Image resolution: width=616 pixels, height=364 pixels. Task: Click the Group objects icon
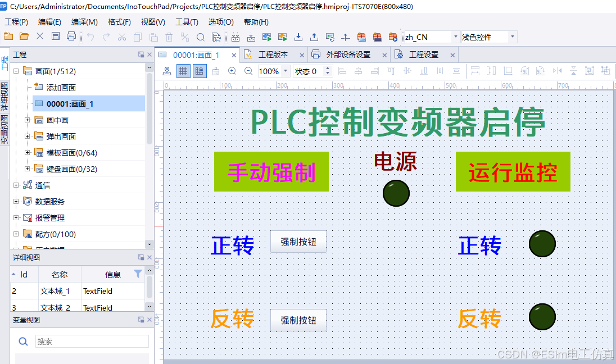[x=589, y=71]
